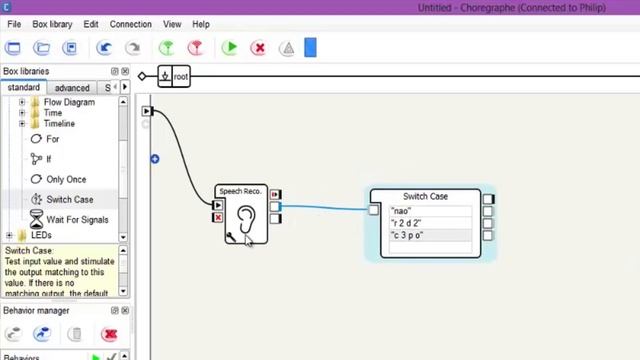This screenshot has width=640, height=360.
Task: Click Speech Reco. onNothing bottom output
Action: coord(276,219)
